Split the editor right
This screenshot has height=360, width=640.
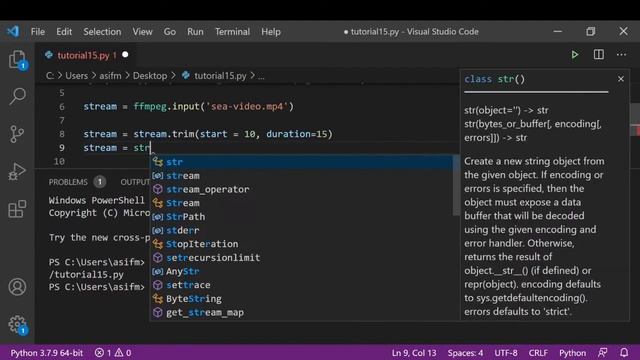598,55
